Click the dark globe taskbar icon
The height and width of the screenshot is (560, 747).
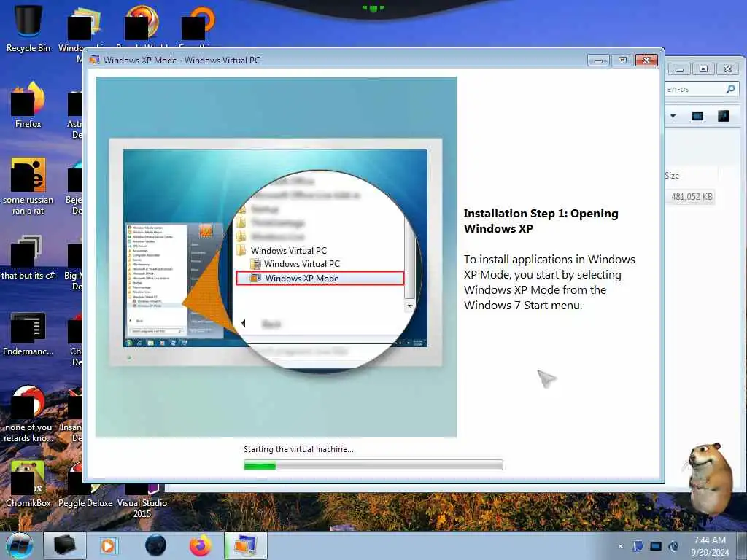(156, 545)
